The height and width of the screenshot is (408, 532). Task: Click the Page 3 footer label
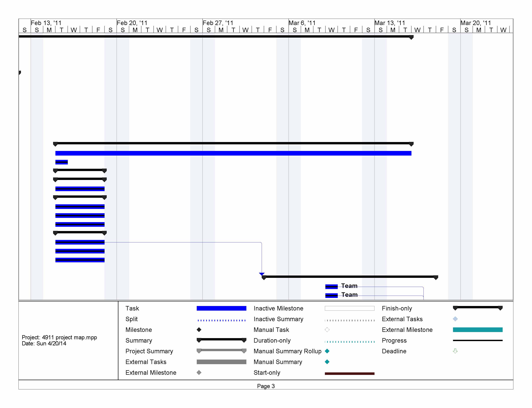[x=266, y=386]
